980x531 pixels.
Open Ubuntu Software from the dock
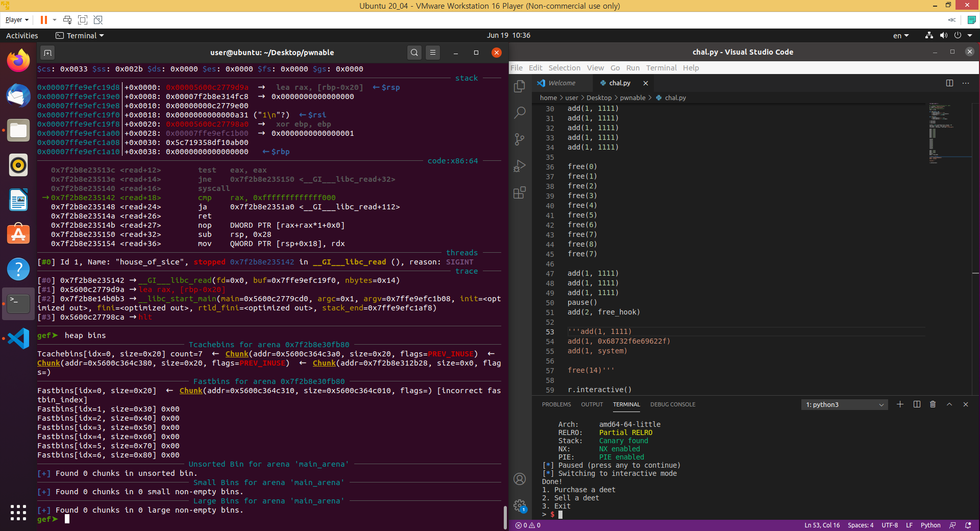(x=18, y=234)
